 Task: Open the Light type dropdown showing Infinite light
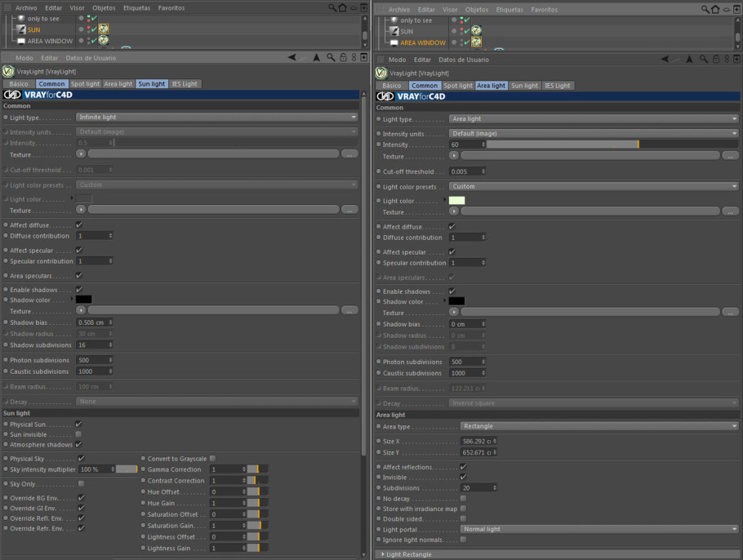(x=217, y=117)
